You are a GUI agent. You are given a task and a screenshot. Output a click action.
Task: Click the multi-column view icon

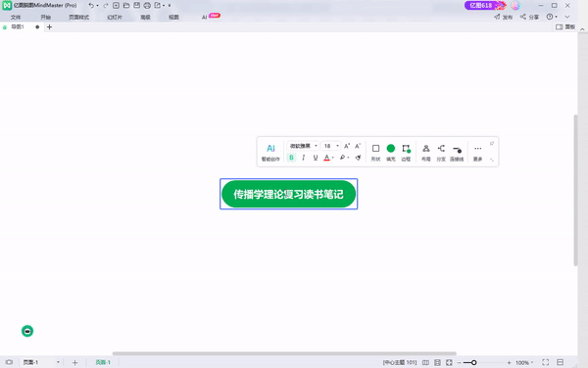coord(425,362)
